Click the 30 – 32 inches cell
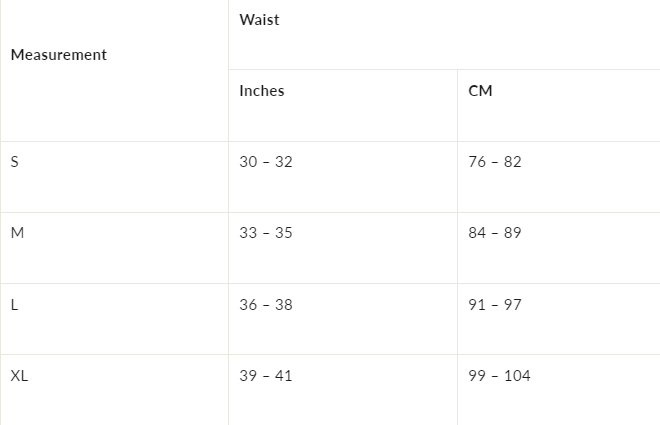The width and height of the screenshot is (660, 425). pos(266,162)
